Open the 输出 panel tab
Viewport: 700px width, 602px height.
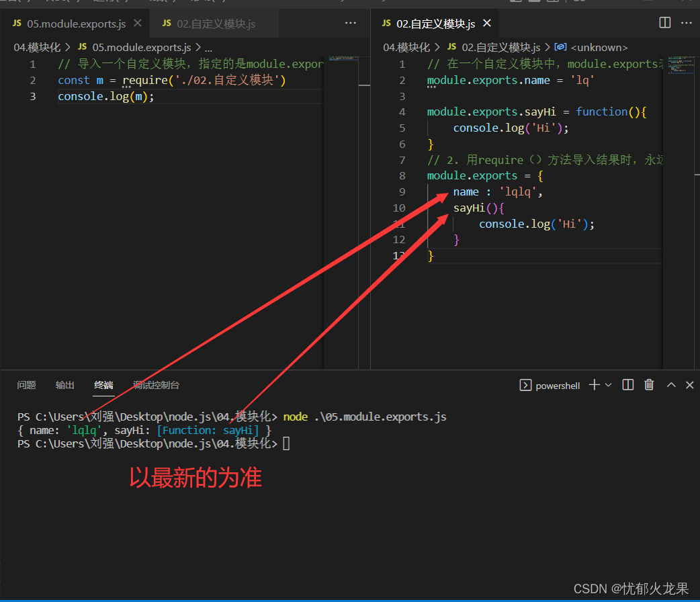[64, 385]
